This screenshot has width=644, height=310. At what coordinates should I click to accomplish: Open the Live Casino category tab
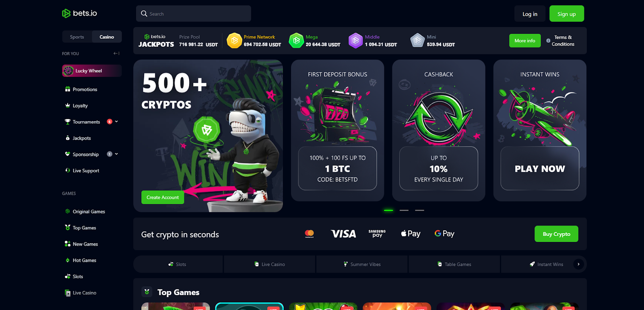point(270,264)
